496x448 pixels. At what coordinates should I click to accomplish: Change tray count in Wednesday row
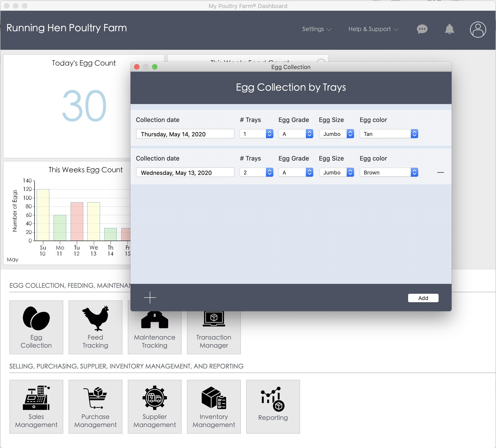(256, 172)
